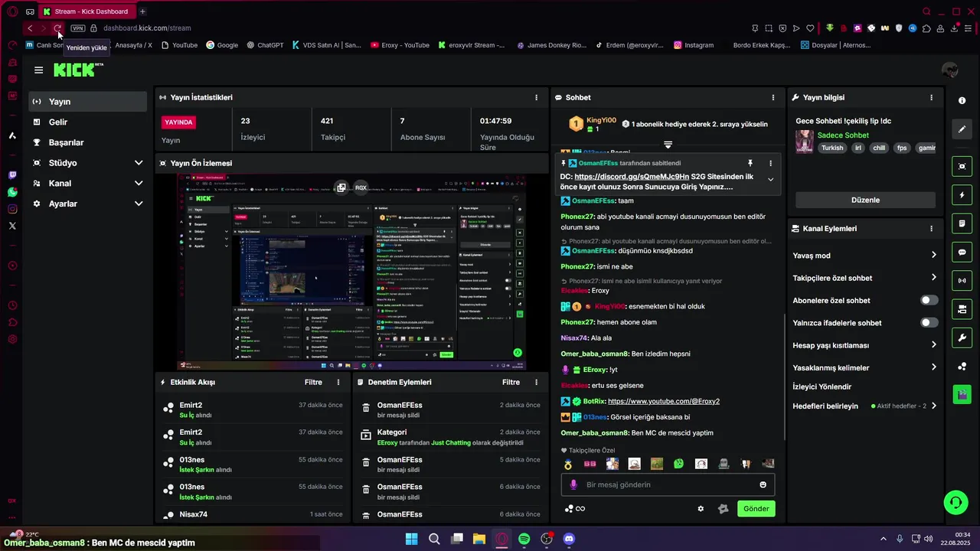The height and width of the screenshot is (551, 980).
Task: Open X from the Opera sidebar
Action: [x=12, y=226]
